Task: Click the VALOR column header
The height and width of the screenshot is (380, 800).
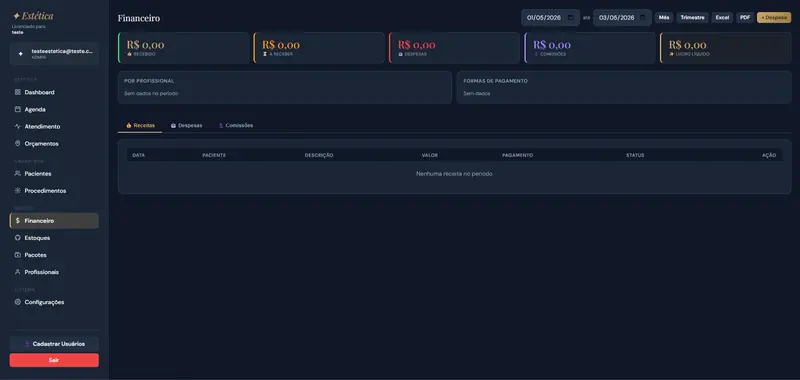Action: [x=430, y=155]
